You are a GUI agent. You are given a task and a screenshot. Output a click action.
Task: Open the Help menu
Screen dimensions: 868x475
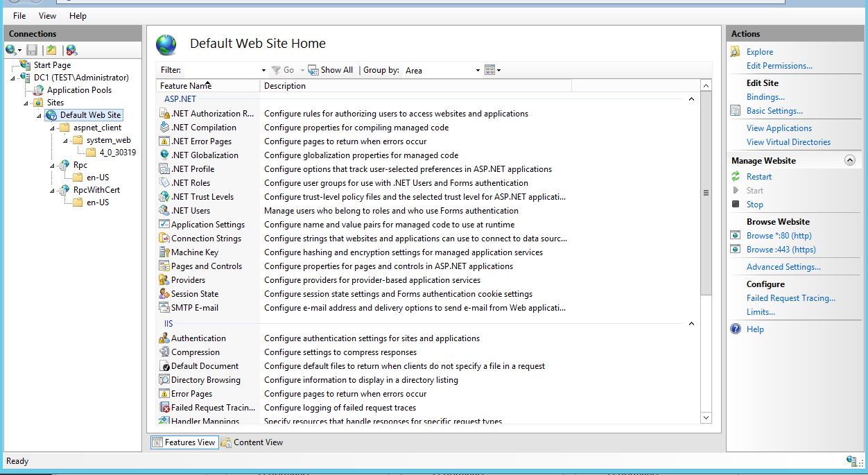78,15
